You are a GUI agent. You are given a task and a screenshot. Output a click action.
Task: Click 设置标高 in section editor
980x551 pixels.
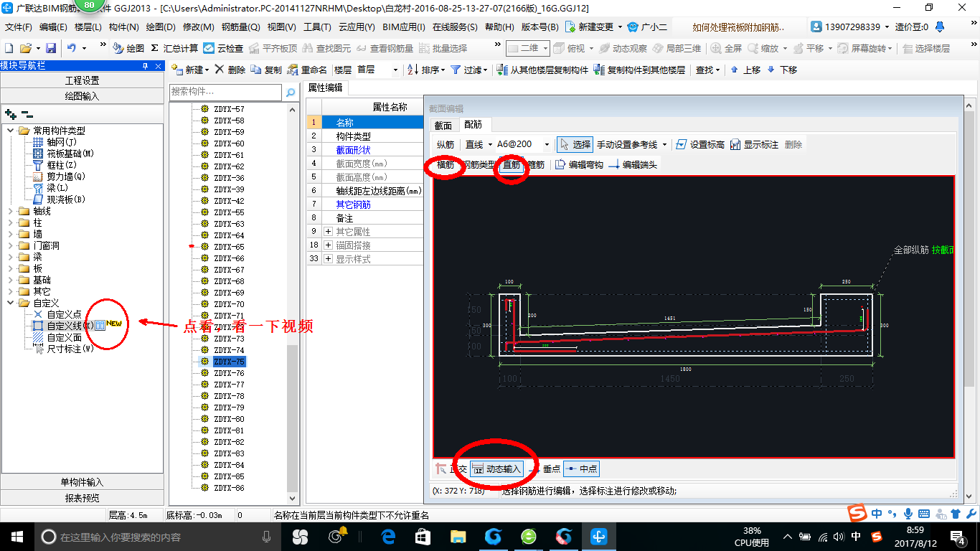click(x=700, y=144)
